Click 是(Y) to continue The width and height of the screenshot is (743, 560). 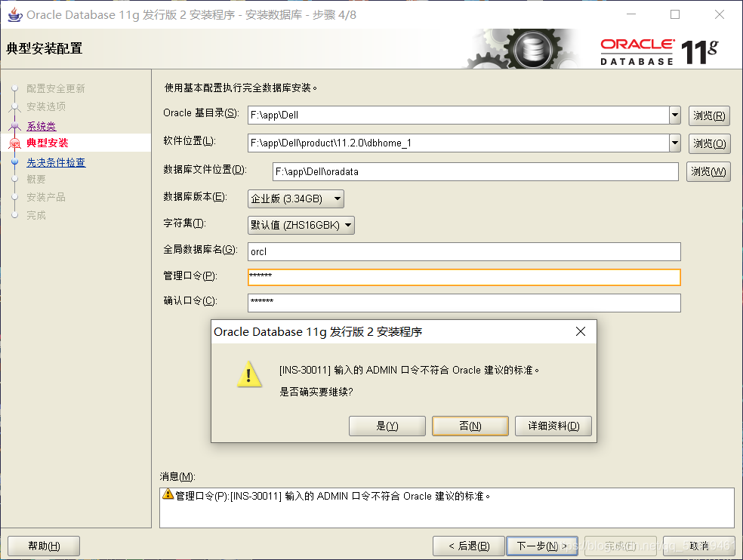[x=387, y=426]
